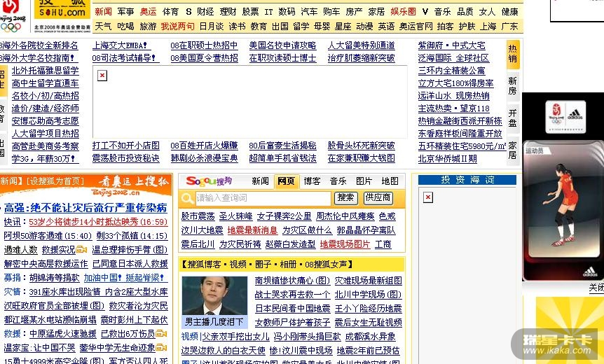Open 阿坝50游客遇难(15:40) link

[x=48, y=236]
